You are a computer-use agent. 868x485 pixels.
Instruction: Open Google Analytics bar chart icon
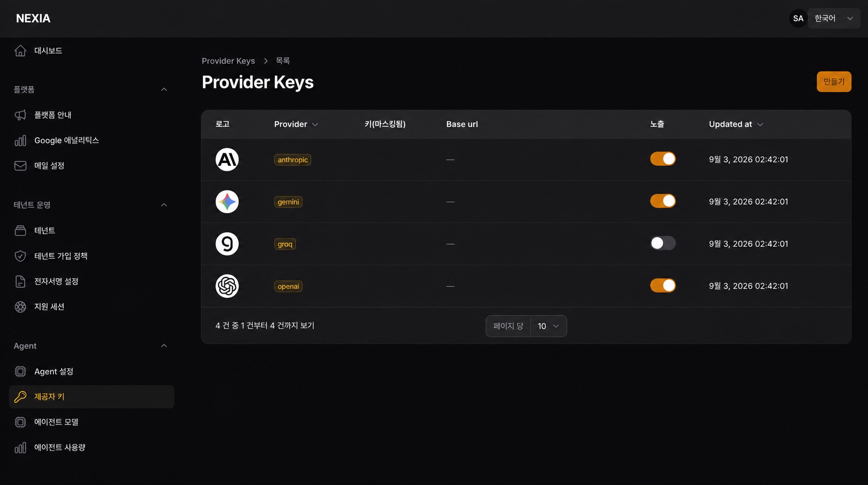[x=20, y=140]
